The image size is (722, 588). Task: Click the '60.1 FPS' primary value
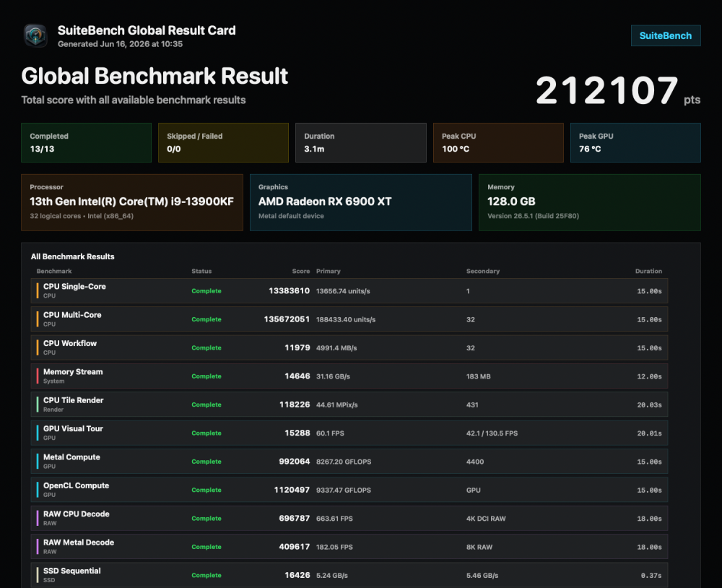pyautogui.click(x=330, y=433)
